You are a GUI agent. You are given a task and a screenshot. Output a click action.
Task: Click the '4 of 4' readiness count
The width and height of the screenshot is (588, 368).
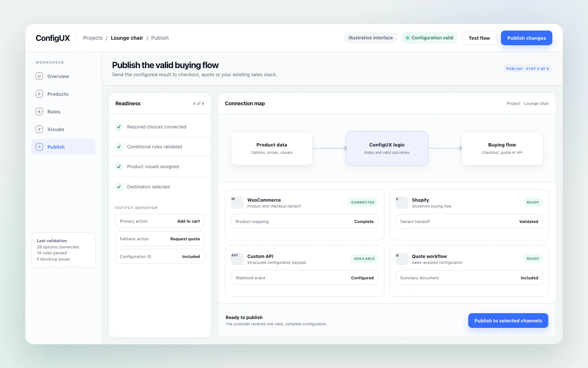click(198, 104)
